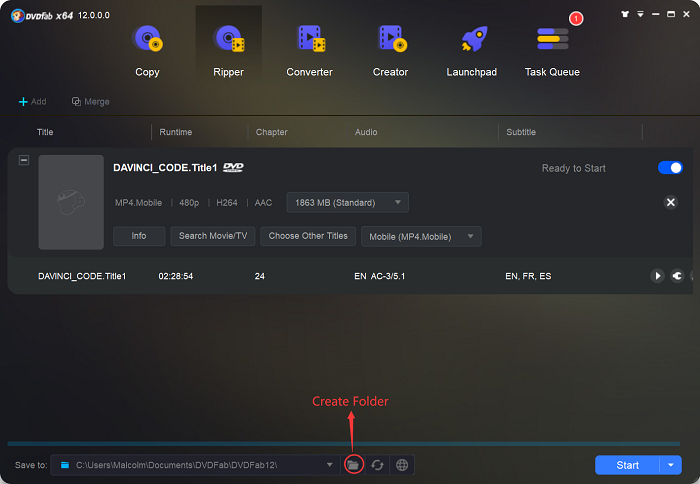700x484 pixels.
Task: Minimize the DVDFab window
Action: 655,14
